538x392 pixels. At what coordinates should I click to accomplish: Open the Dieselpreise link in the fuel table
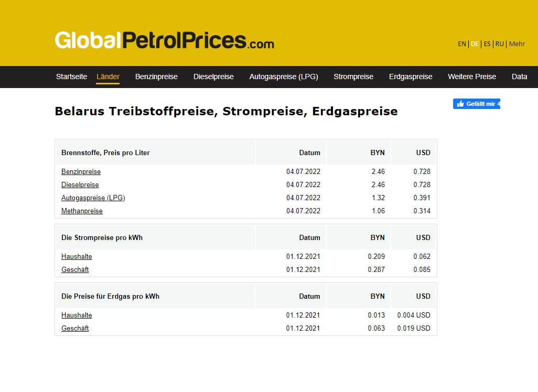point(80,185)
